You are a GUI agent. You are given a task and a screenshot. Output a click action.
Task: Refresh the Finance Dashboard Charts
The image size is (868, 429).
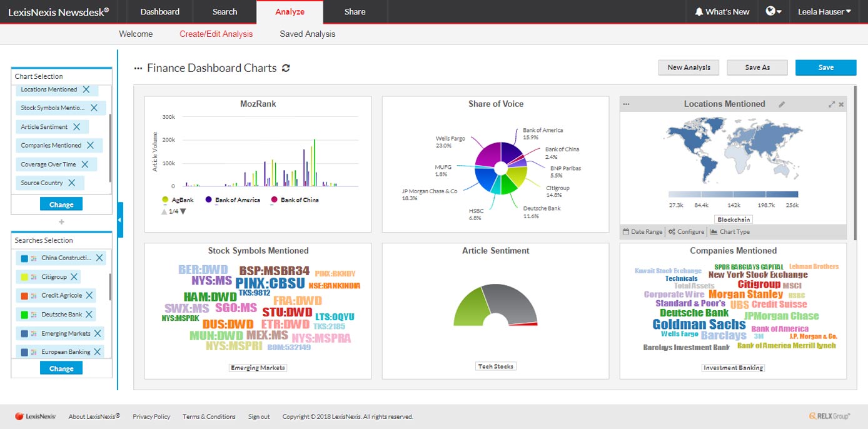[286, 68]
